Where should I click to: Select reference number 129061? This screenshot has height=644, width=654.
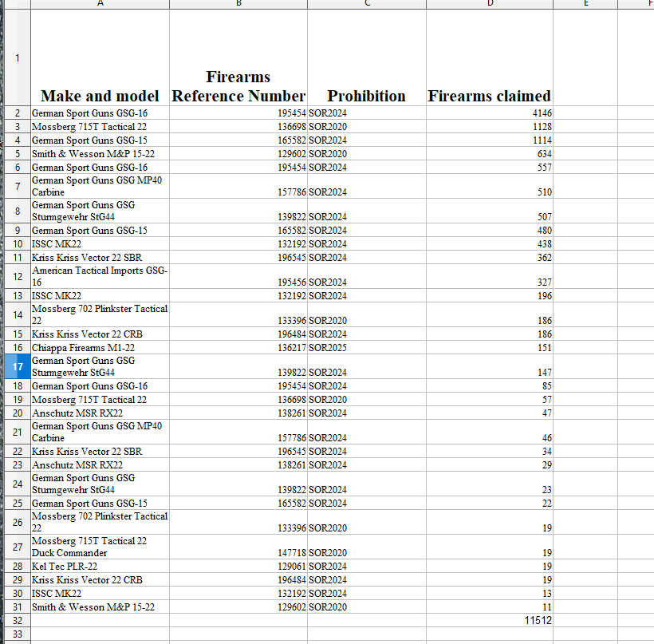[x=238, y=566]
